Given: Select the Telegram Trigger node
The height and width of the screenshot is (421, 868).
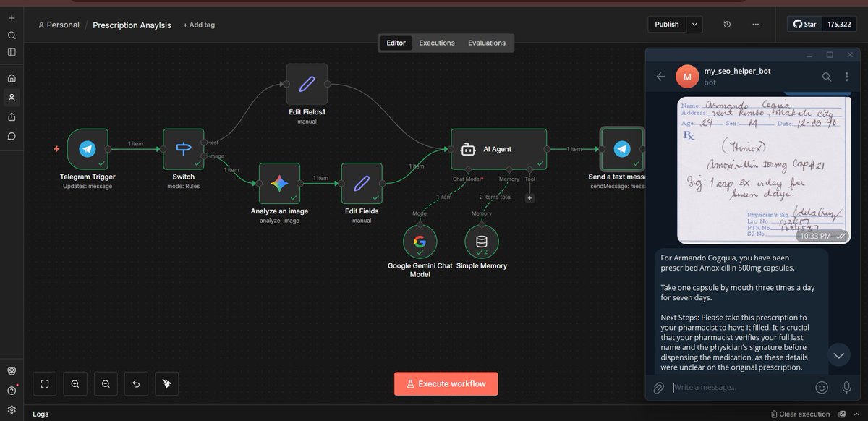Looking at the screenshot, I should pyautogui.click(x=88, y=149).
